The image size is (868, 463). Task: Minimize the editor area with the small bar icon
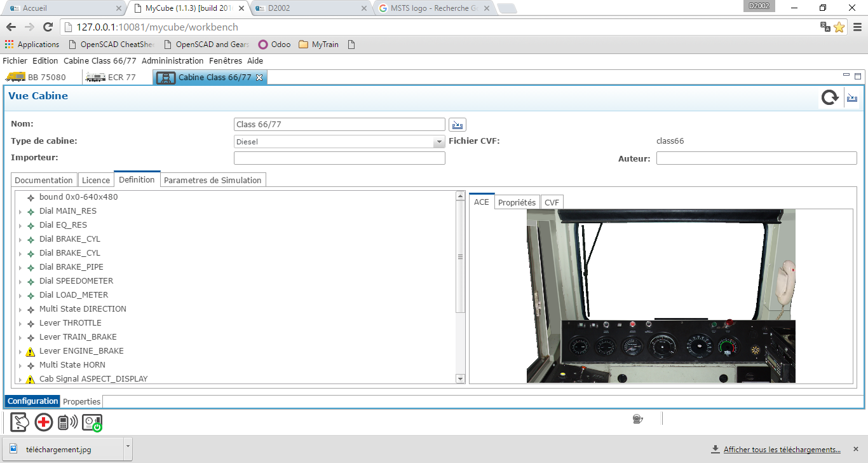[846, 75]
